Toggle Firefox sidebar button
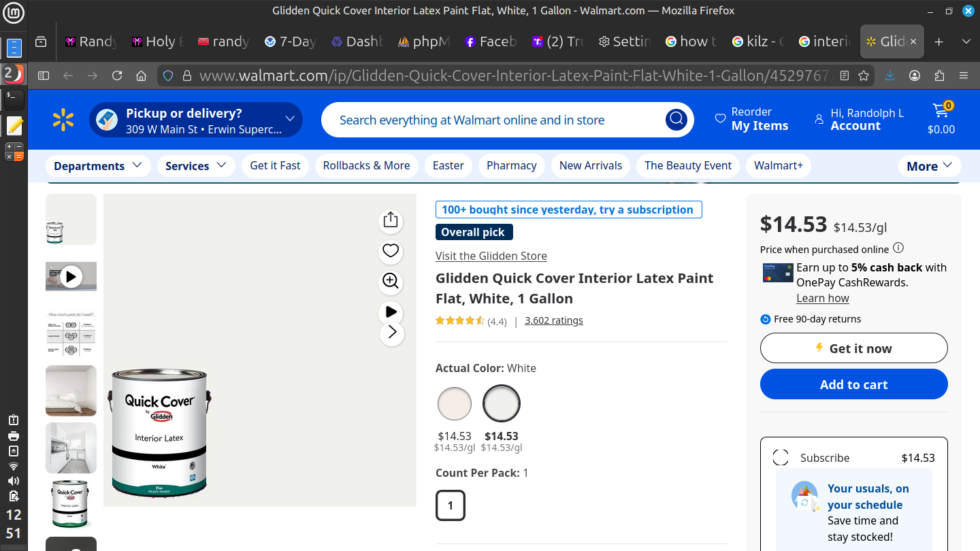Viewport: 980px width, 551px height. coord(44,76)
